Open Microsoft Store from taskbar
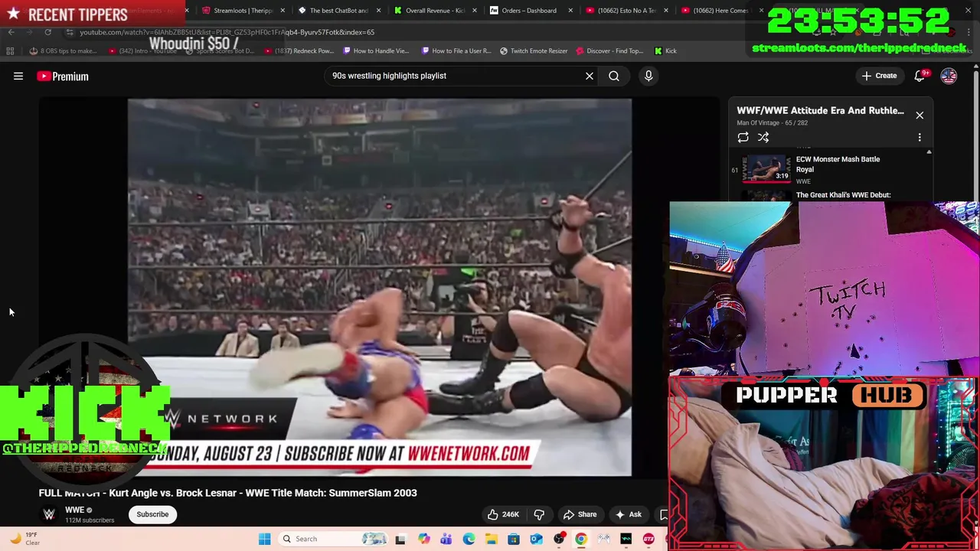This screenshot has width=980, height=551. tap(514, 539)
